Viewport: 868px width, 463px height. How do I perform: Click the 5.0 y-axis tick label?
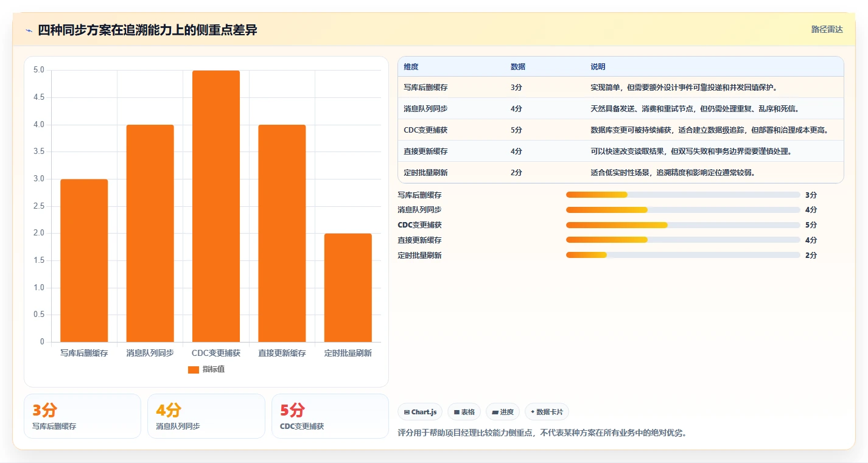point(39,70)
